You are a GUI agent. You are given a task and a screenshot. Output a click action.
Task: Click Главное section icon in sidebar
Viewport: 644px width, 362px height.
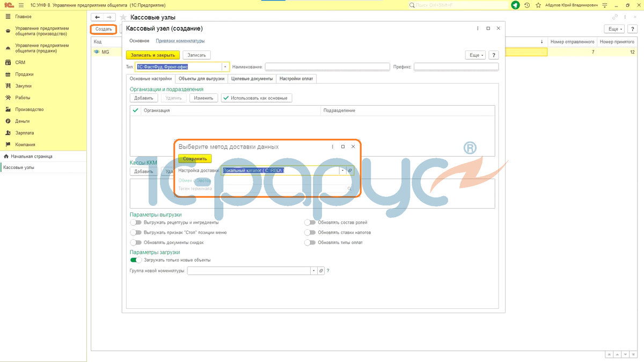(x=8, y=17)
